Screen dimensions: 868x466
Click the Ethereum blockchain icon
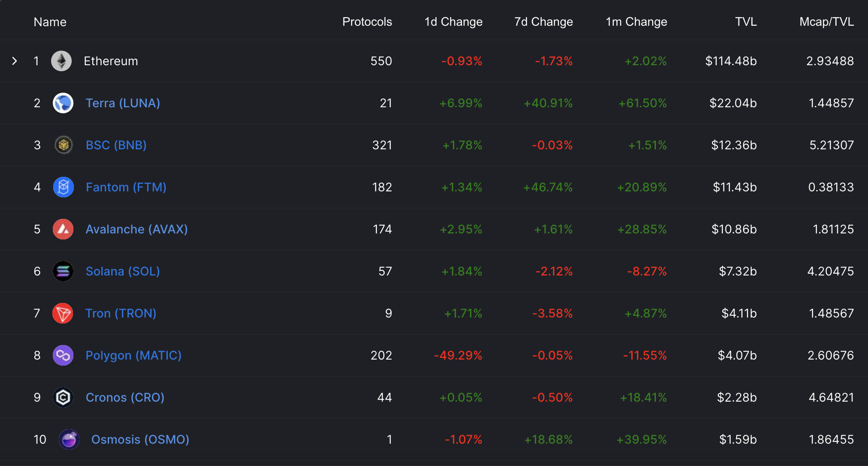coord(62,60)
